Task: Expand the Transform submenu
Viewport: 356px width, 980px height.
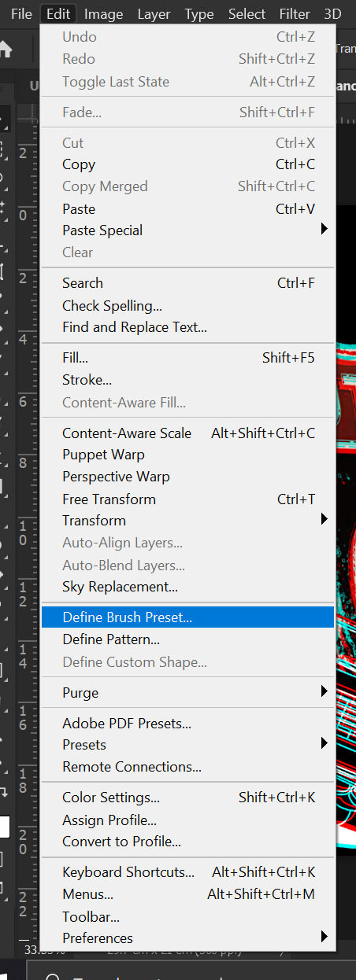Action: point(187,521)
